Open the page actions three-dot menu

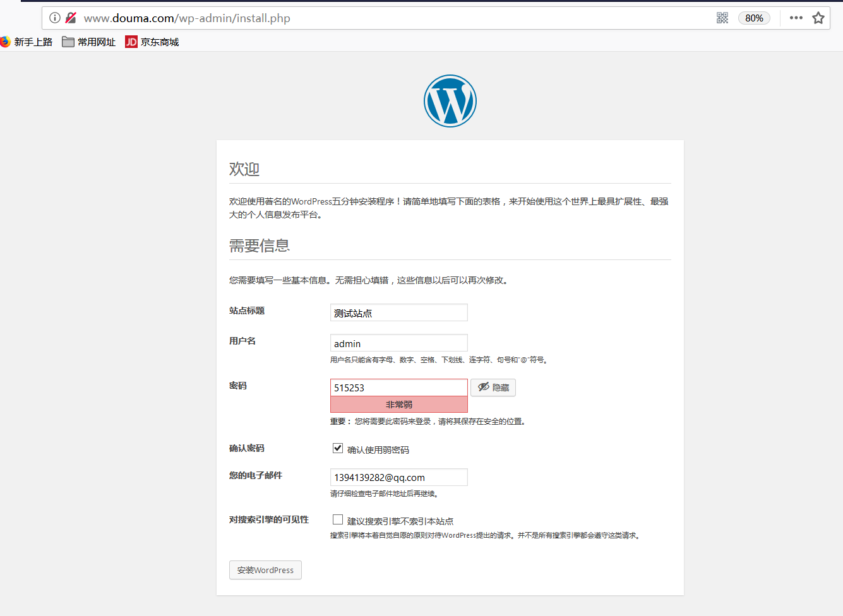[796, 18]
